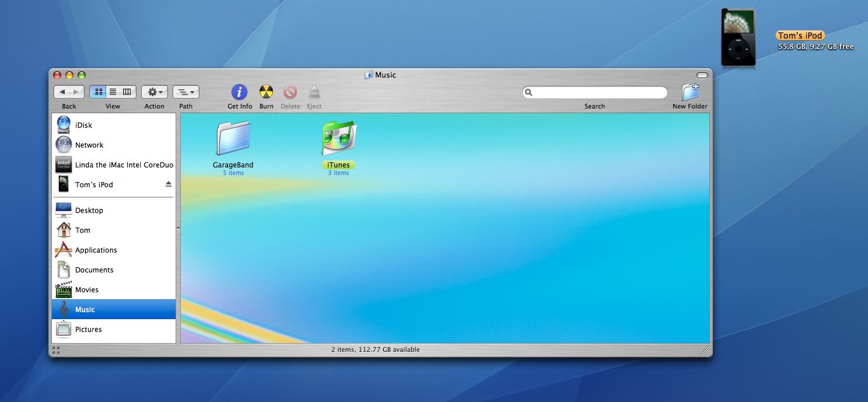Click the iTunes folder name label
This screenshot has width=868, height=402.
[x=338, y=165]
